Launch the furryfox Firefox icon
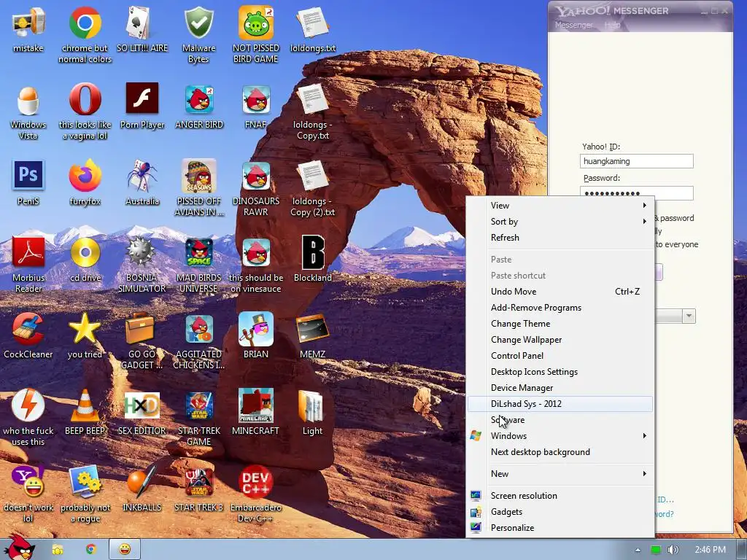Image resolution: width=747 pixels, height=560 pixels. click(85, 176)
